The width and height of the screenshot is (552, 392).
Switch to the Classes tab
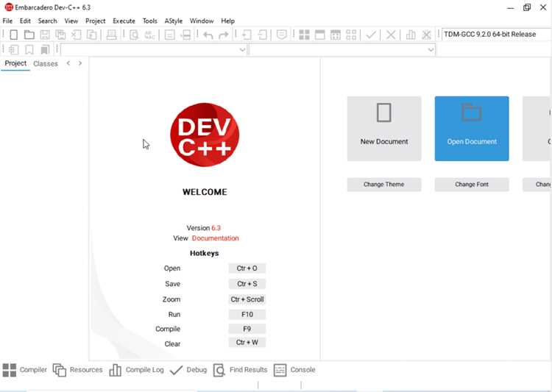[x=46, y=64]
